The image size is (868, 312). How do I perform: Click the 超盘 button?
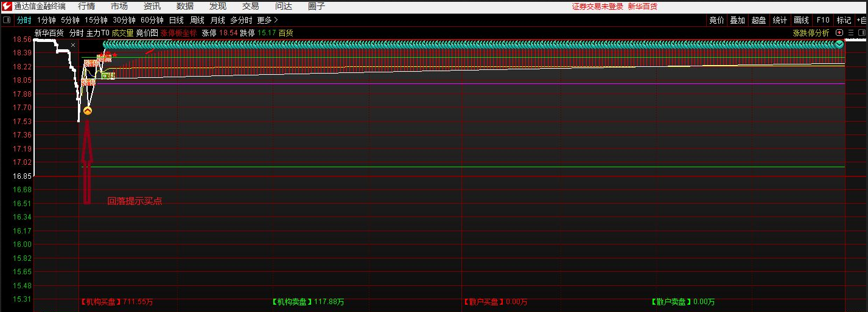758,20
